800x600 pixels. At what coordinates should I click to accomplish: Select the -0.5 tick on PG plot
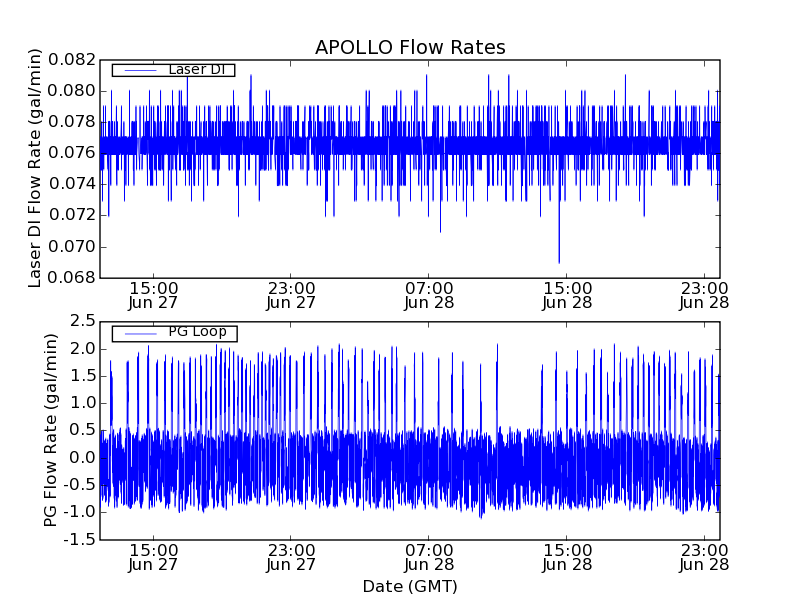coord(80,485)
